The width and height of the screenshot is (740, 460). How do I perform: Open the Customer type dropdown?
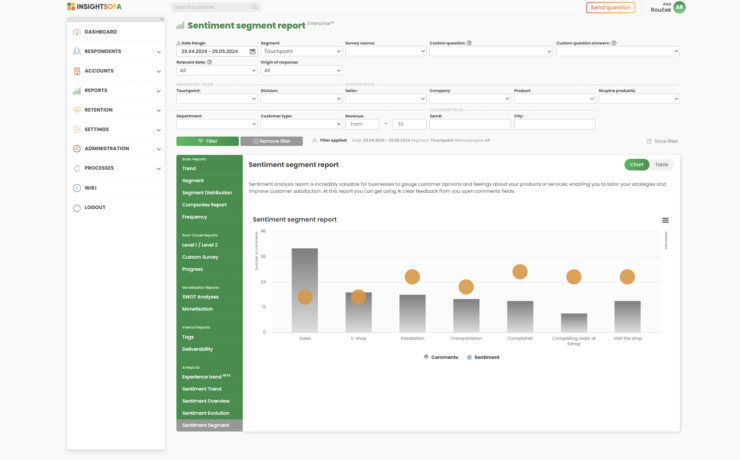(302, 124)
